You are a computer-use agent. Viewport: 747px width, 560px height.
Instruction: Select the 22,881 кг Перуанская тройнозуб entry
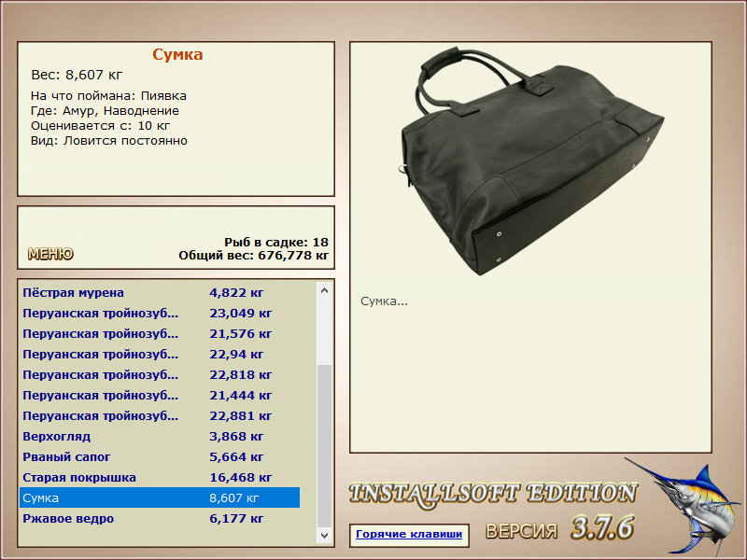pos(160,415)
